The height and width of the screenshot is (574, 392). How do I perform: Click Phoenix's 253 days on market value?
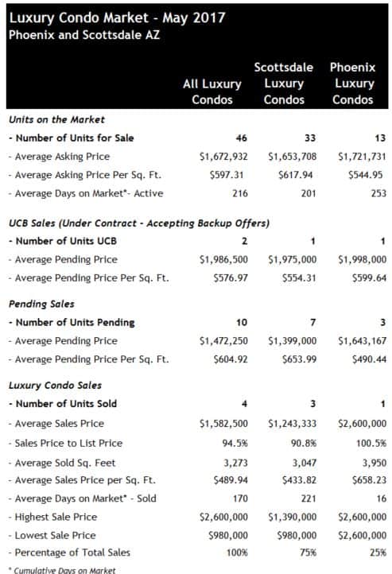coord(378,193)
